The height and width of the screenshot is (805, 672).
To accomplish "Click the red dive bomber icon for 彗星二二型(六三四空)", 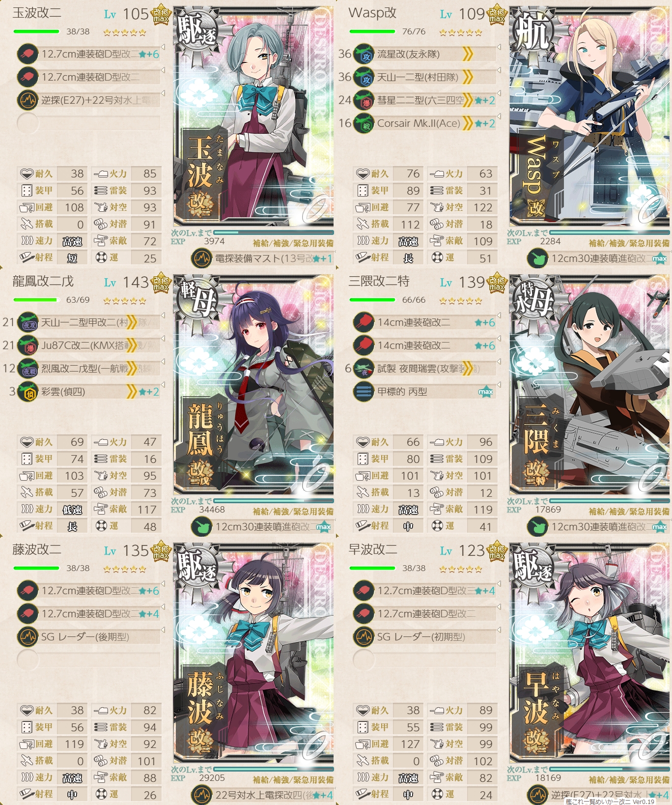I will coord(364,100).
